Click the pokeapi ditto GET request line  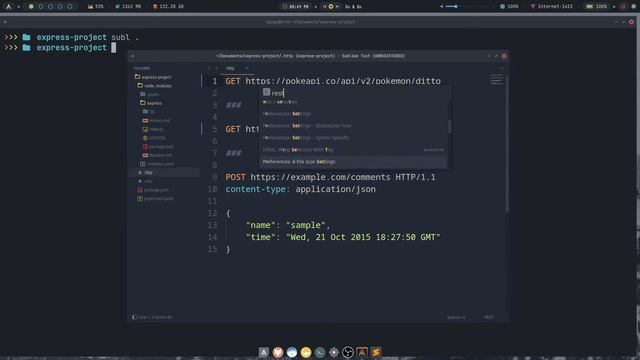[333, 81]
